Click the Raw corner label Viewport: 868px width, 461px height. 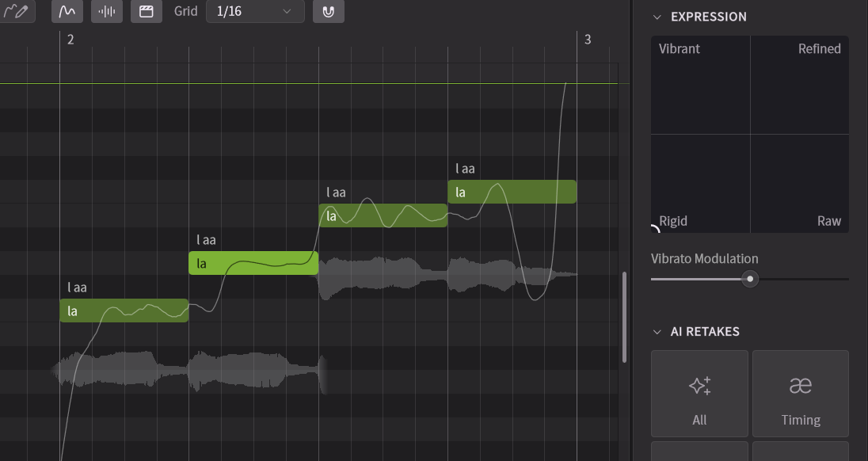(x=828, y=221)
